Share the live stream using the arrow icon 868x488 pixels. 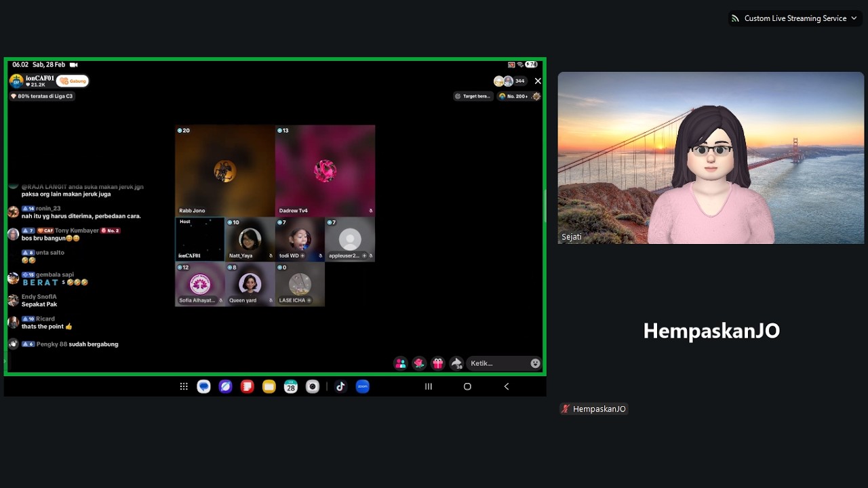click(x=457, y=363)
